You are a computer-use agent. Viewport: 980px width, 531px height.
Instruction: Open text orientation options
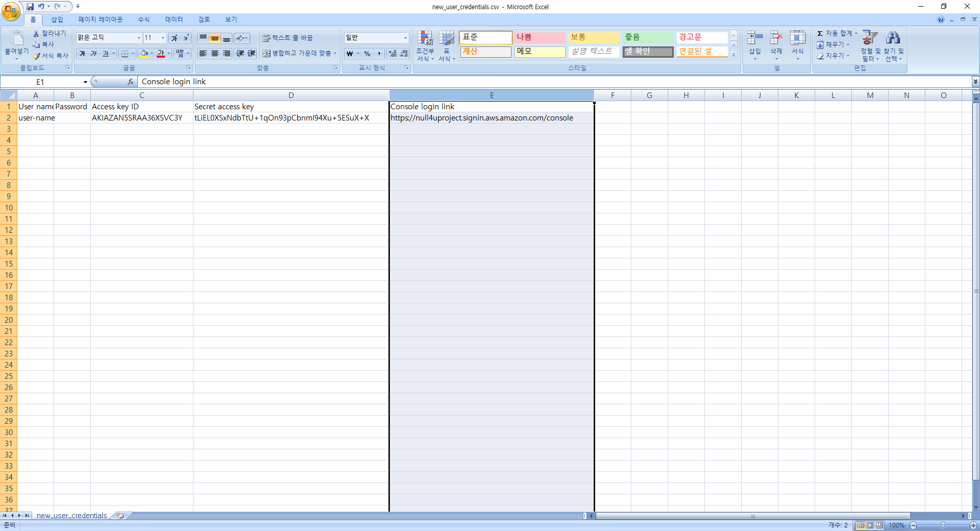coord(242,38)
